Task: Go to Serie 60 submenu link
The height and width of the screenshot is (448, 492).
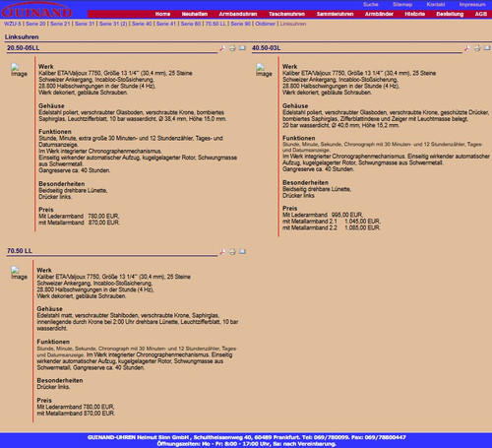Action: click(x=191, y=24)
